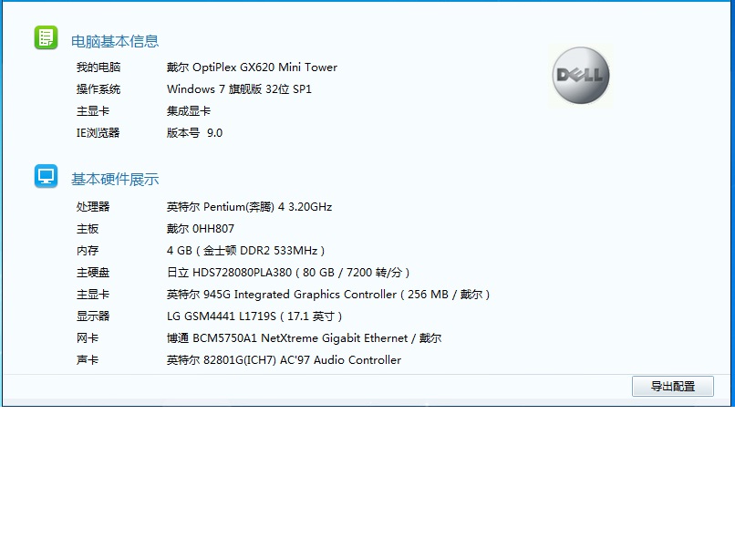Viewport: 735px width, 560px height.
Task: Click the LG GSM4441 L1719S monitor value
Action: (254, 316)
